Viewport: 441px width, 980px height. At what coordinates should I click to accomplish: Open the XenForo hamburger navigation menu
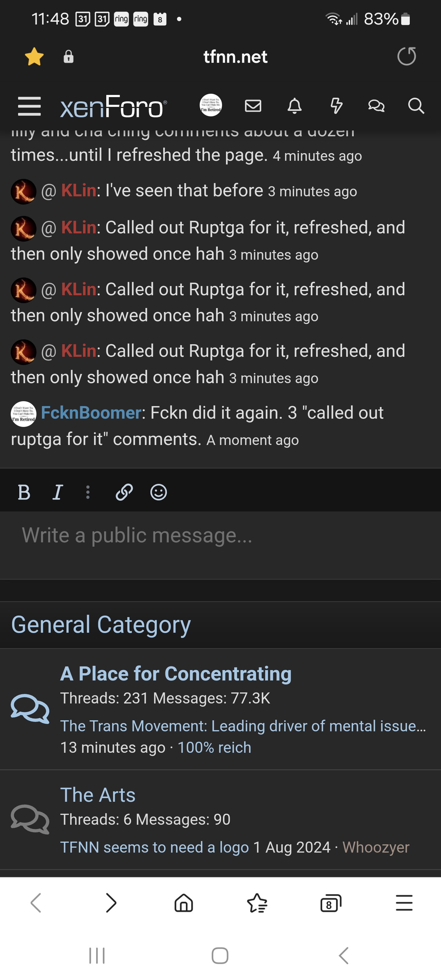pos(29,106)
